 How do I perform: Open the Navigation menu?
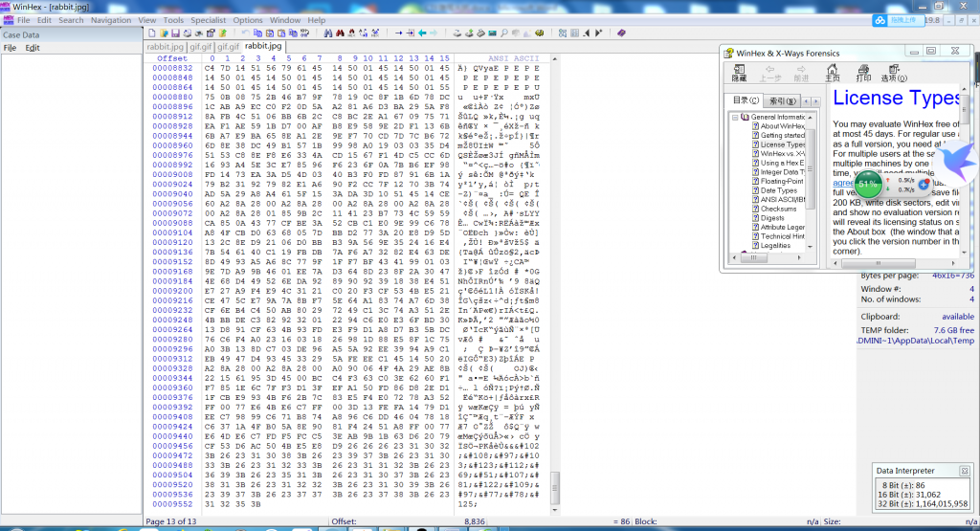[111, 20]
